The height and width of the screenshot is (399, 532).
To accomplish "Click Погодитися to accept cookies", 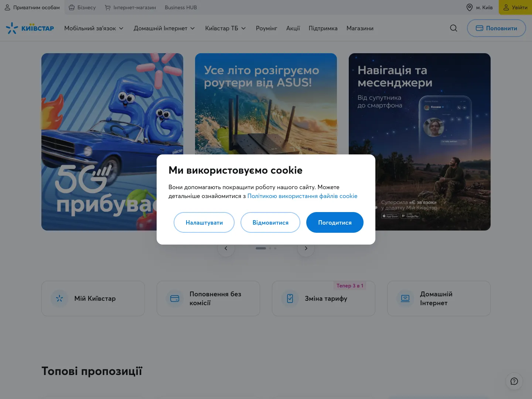I will click(335, 222).
